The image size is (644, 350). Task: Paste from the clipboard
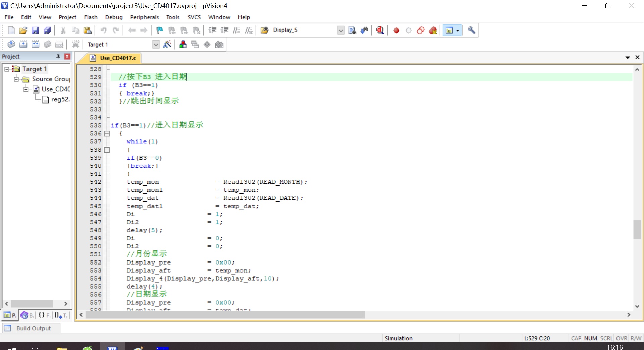[x=88, y=30]
